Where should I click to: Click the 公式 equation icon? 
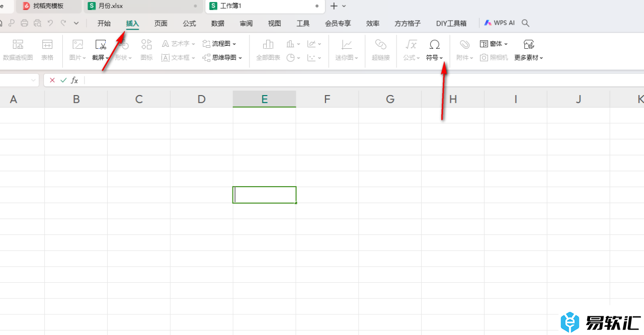pyautogui.click(x=412, y=45)
